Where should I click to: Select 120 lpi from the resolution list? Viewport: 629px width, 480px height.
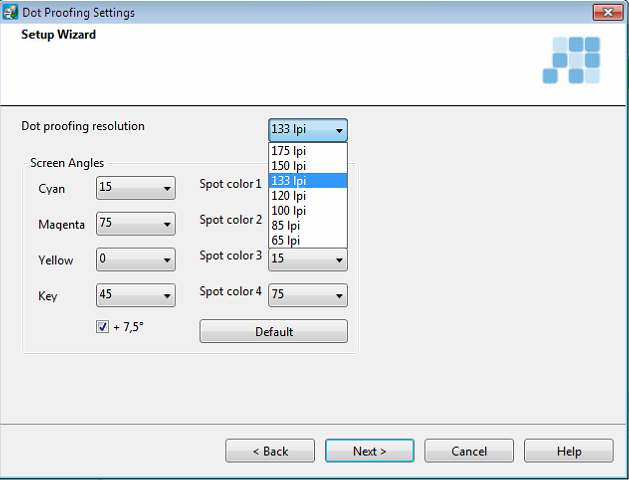[x=308, y=196]
